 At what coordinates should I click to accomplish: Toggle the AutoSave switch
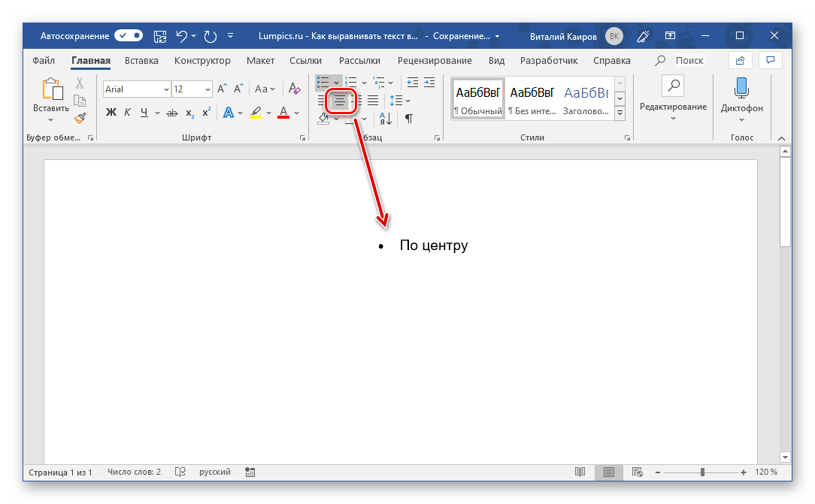[x=129, y=35]
